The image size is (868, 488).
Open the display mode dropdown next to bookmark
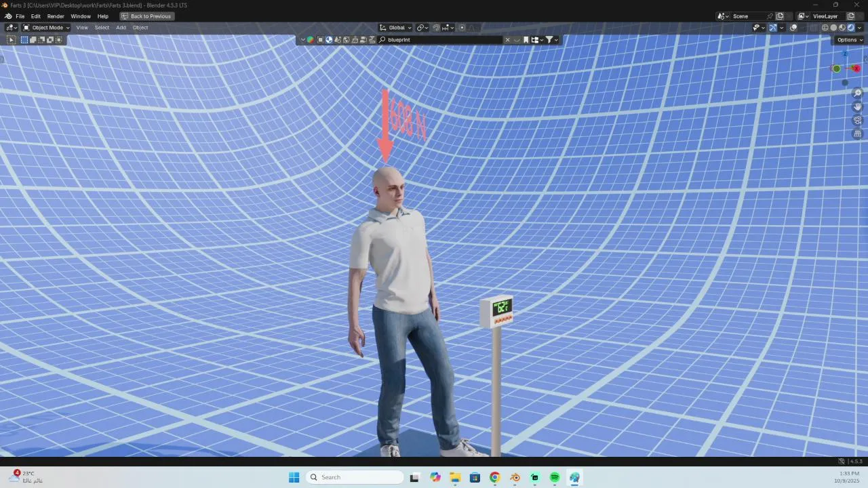click(538, 40)
